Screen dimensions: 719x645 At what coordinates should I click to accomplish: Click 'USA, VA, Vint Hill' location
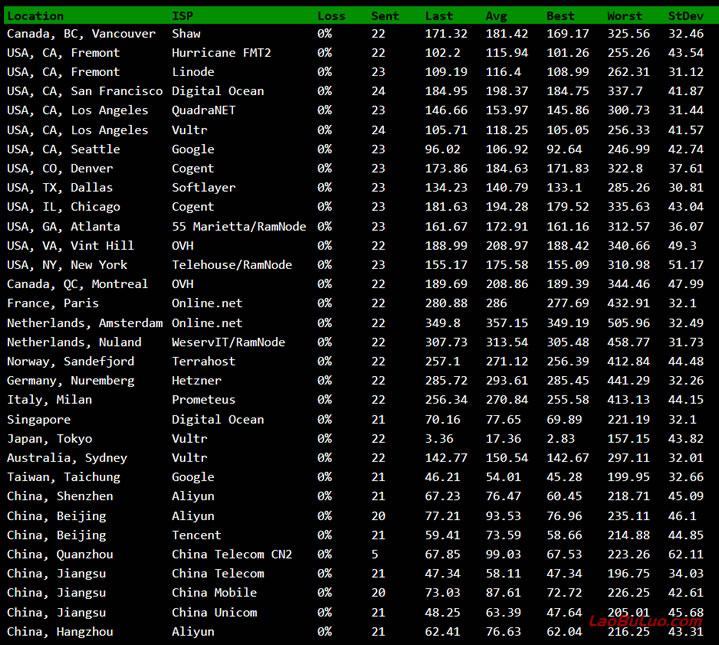coord(70,246)
